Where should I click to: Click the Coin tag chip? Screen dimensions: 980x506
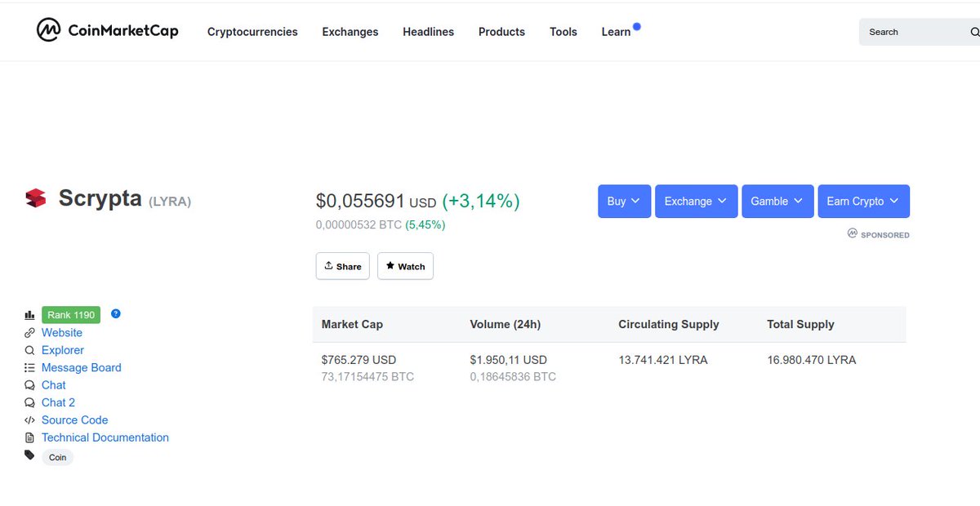(x=58, y=457)
